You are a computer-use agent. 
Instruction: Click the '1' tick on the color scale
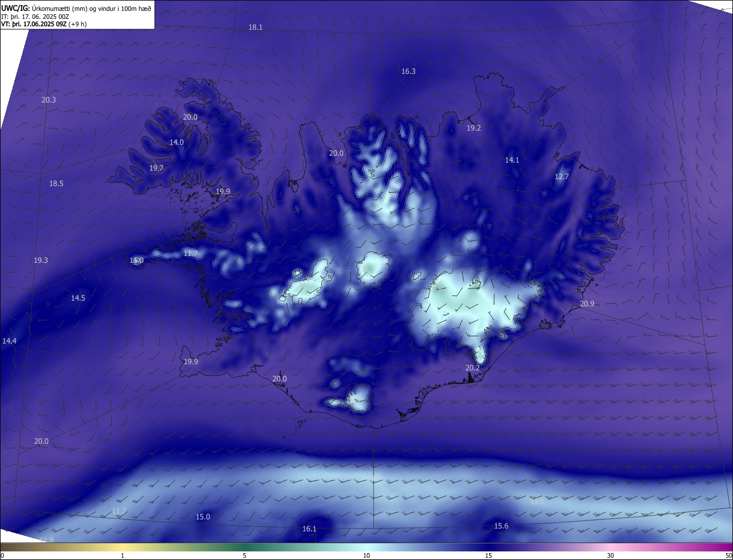[x=123, y=555]
